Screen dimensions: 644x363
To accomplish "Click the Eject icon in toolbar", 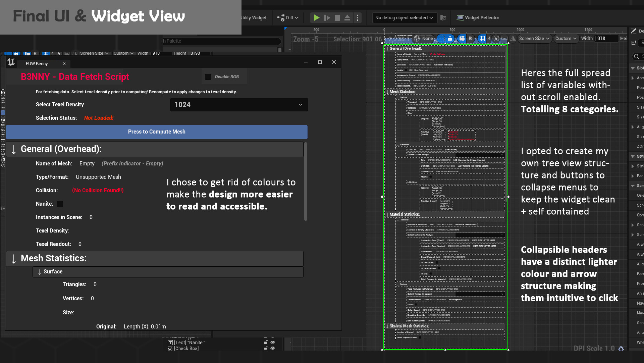I will click(347, 18).
